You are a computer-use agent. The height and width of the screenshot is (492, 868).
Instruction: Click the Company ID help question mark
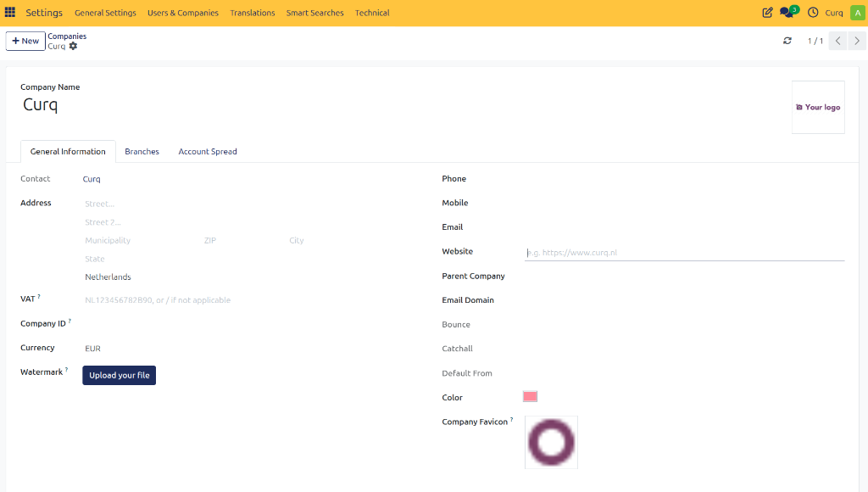(x=70, y=321)
